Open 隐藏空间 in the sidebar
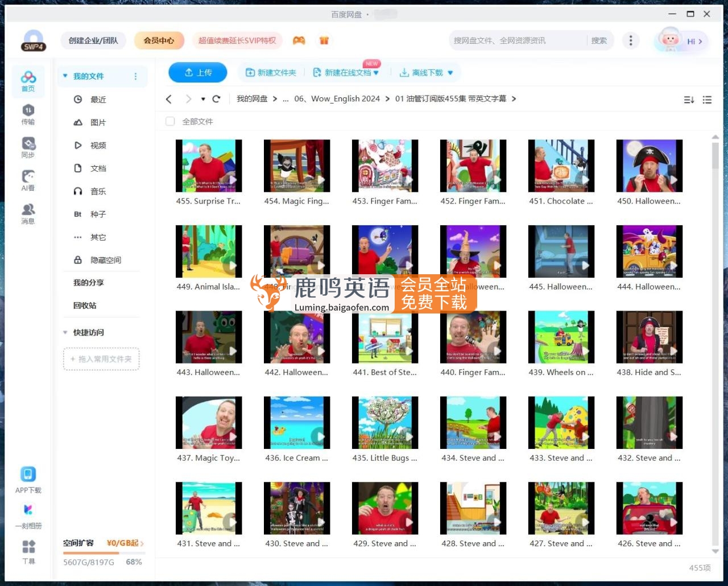The width and height of the screenshot is (728, 586). (106, 260)
